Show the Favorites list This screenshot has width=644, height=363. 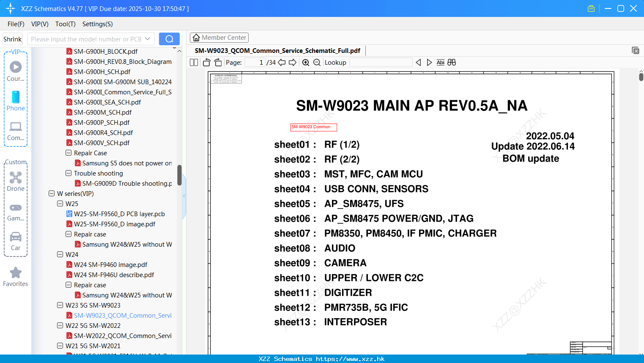click(16, 277)
